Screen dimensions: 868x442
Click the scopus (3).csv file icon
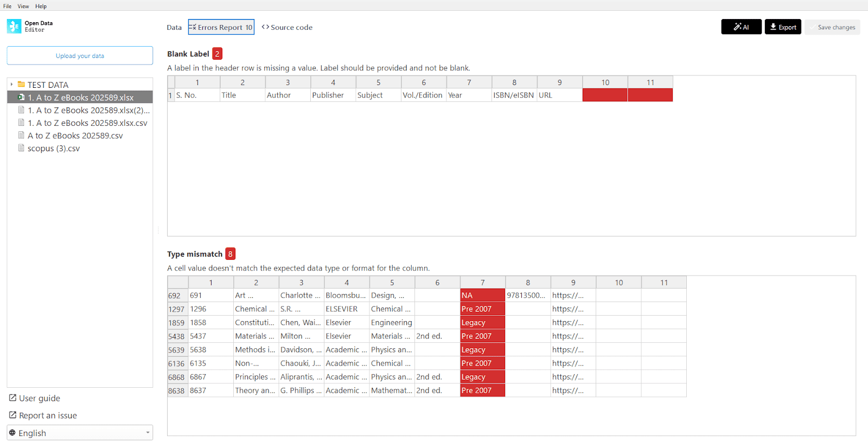point(22,149)
